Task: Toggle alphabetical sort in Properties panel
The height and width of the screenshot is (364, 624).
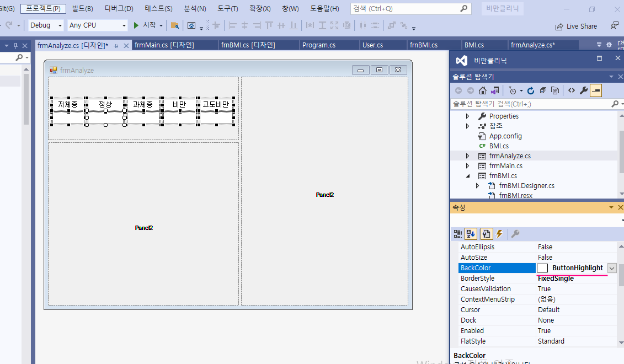Action: (x=471, y=234)
